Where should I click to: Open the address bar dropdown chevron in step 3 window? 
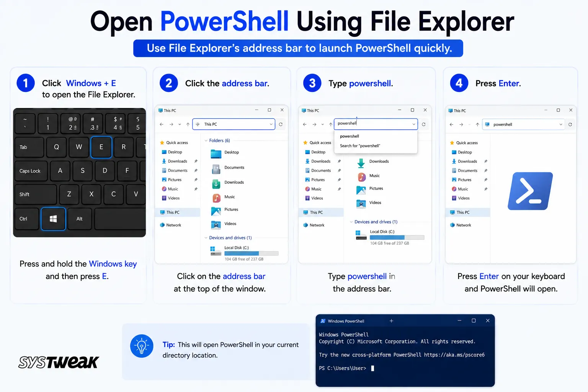(x=414, y=124)
